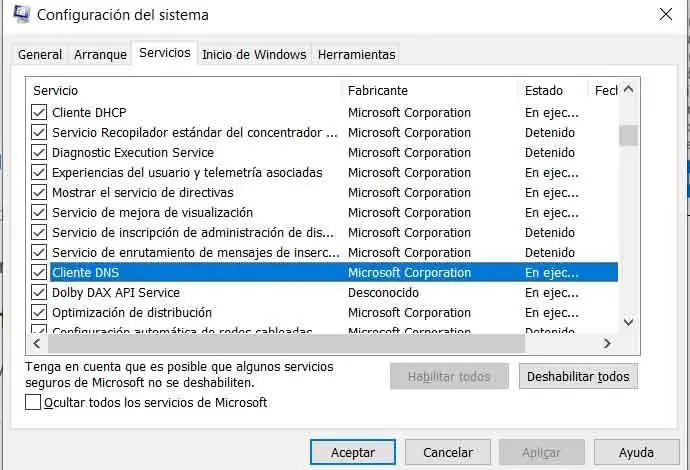Click the Cancelar button
The width and height of the screenshot is (690, 470).
coord(448,452)
